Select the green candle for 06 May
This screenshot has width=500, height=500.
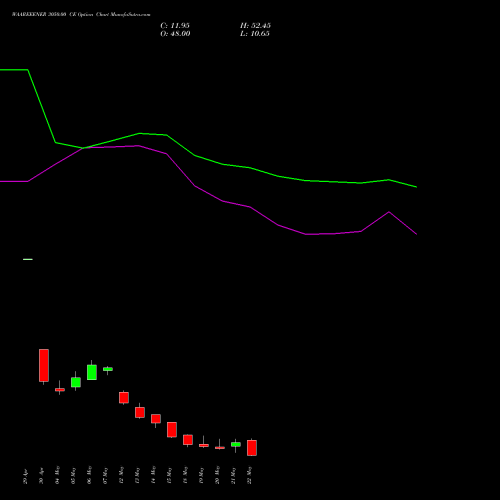click(92, 372)
